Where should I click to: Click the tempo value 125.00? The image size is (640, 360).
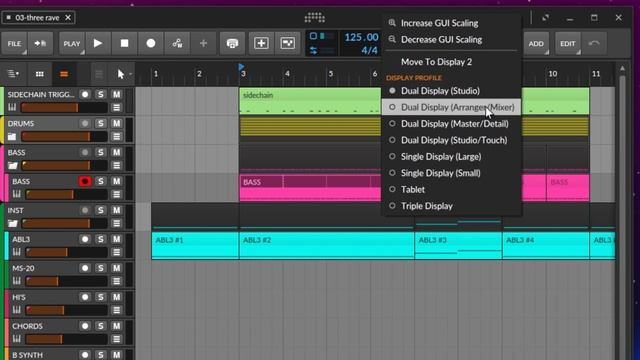[361, 38]
